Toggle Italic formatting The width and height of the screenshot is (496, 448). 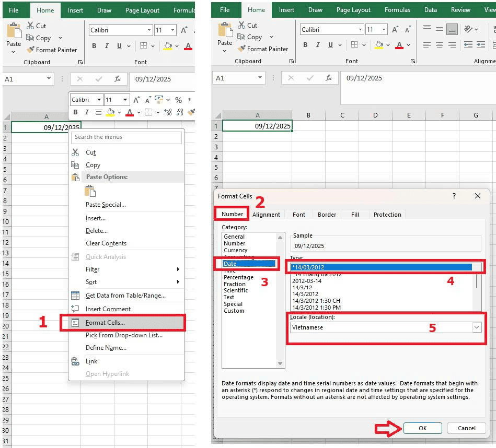318,45
